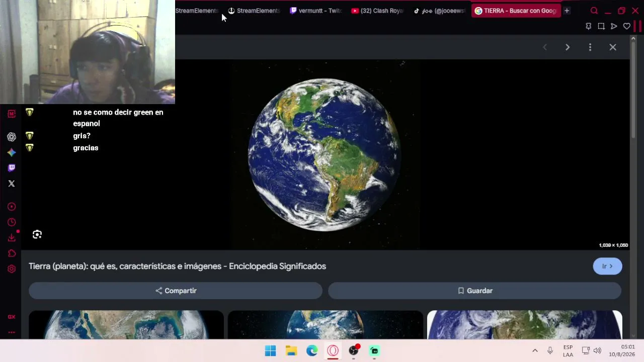Open History clock icon in sidebar
The width and height of the screenshot is (644, 362).
click(12, 222)
